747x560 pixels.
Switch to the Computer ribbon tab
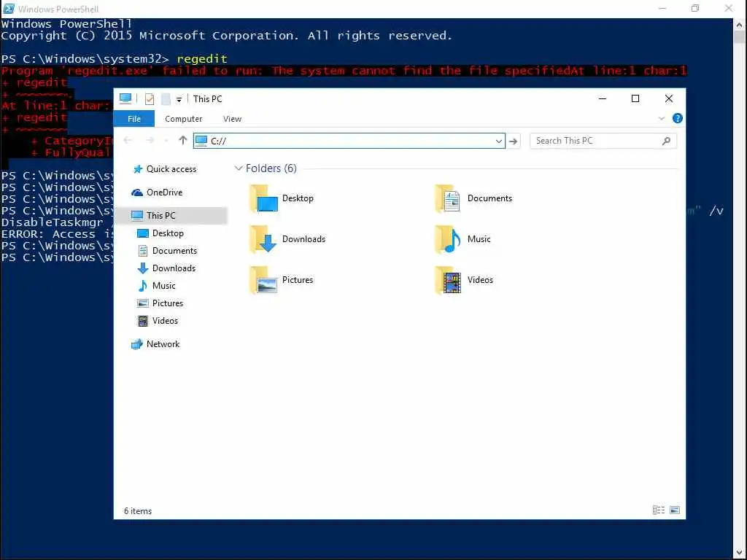coord(183,119)
